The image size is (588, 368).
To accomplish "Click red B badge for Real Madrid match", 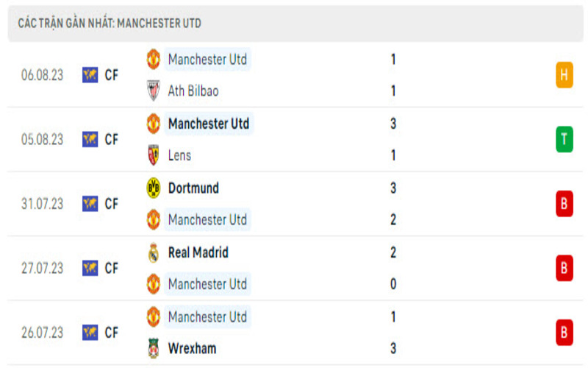I will click(x=564, y=268).
